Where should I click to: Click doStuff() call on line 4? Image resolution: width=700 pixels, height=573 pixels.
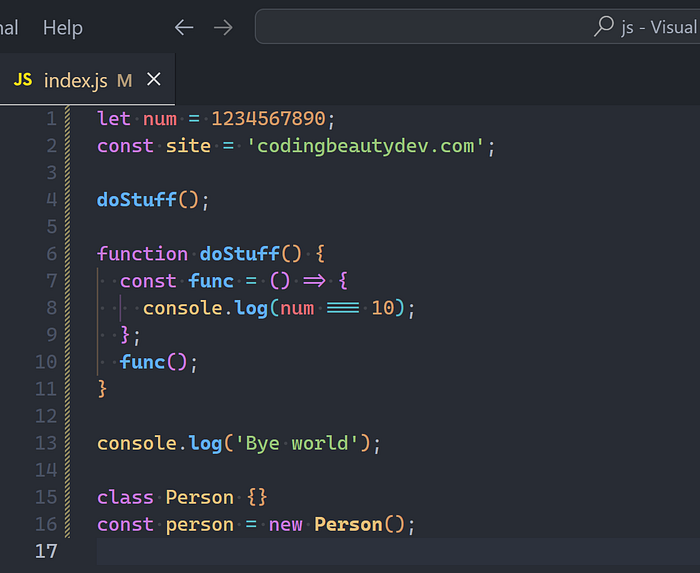(x=148, y=200)
